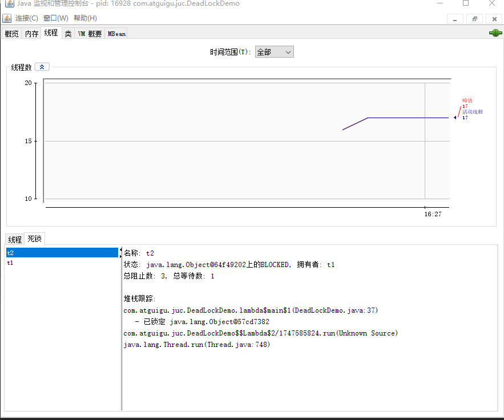Open the MBean tab
This screenshot has height=420, width=504.
coord(116,34)
